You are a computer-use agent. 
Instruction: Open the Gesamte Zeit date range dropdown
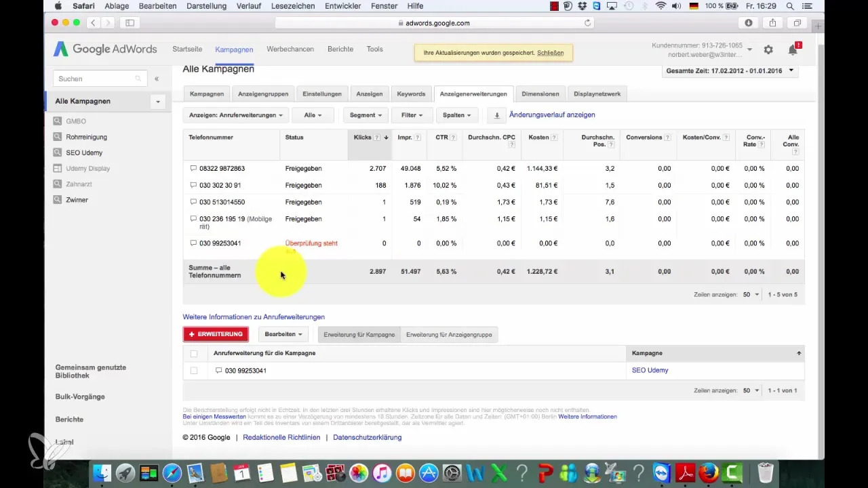pos(730,70)
